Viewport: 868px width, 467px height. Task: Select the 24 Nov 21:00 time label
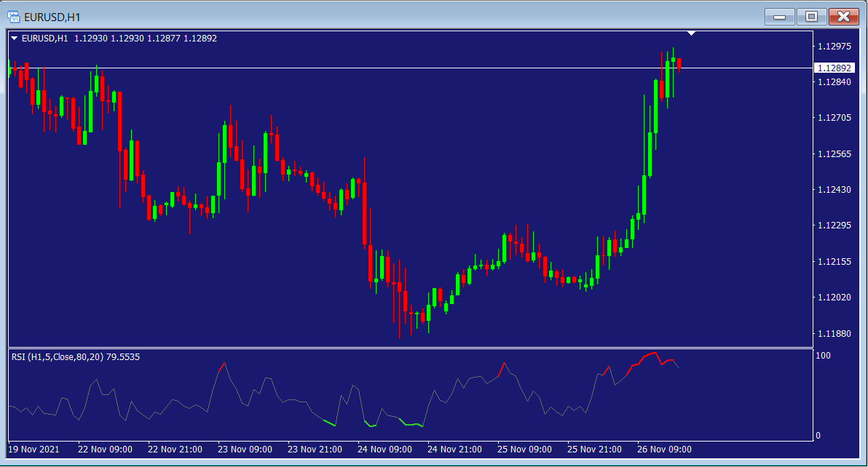point(455,449)
